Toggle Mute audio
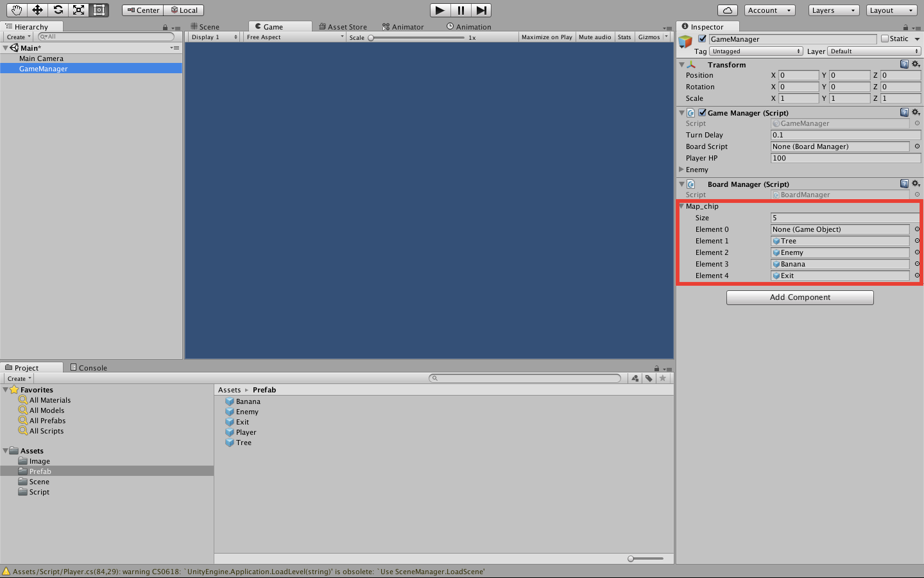This screenshot has height=578, width=924. point(595,37)
